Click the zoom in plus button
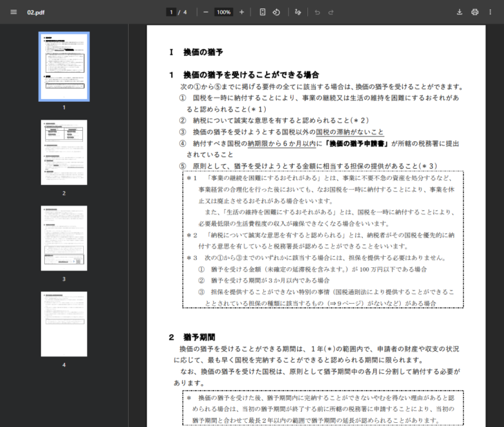This screenshot has height=427, width=504. tap(242, 12)
